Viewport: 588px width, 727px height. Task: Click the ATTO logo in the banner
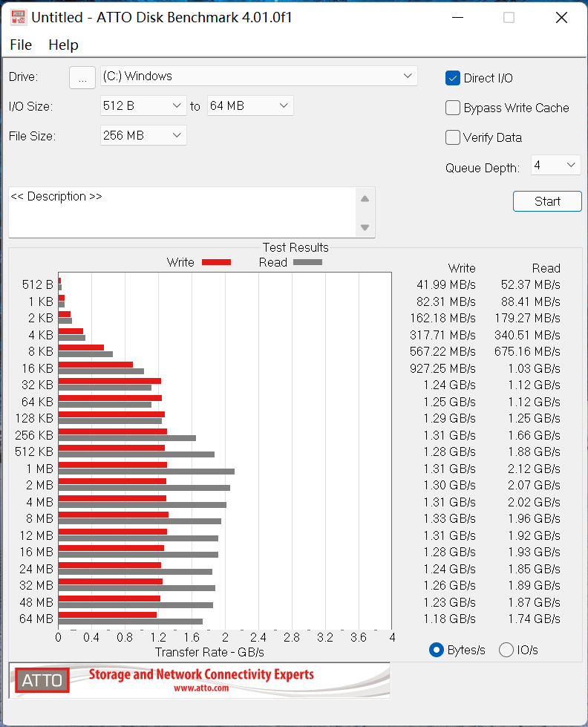pos(42,680)
